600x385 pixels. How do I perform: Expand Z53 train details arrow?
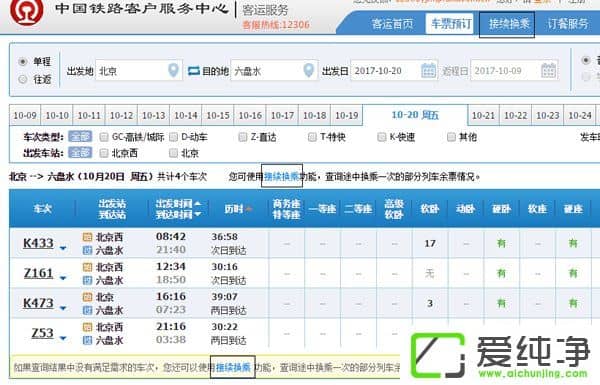tap(63, 338)
